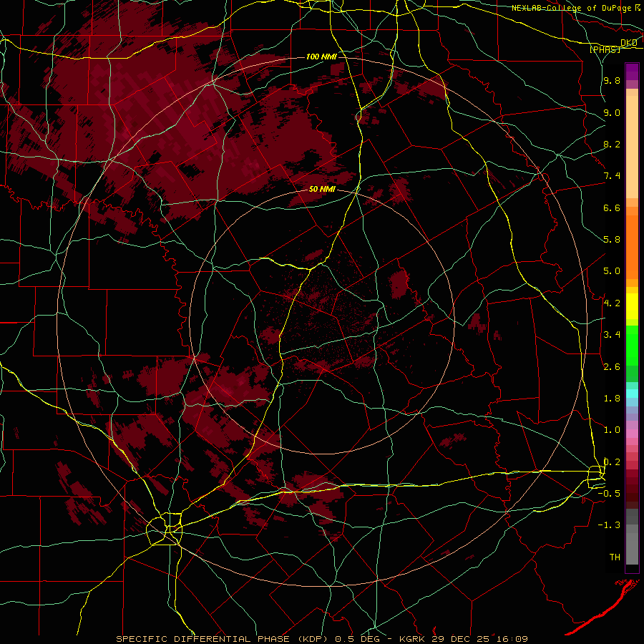644x644 pixels.
Task: Click the NEXLAB-College of DuPage label
Action: tap(571, 8)
